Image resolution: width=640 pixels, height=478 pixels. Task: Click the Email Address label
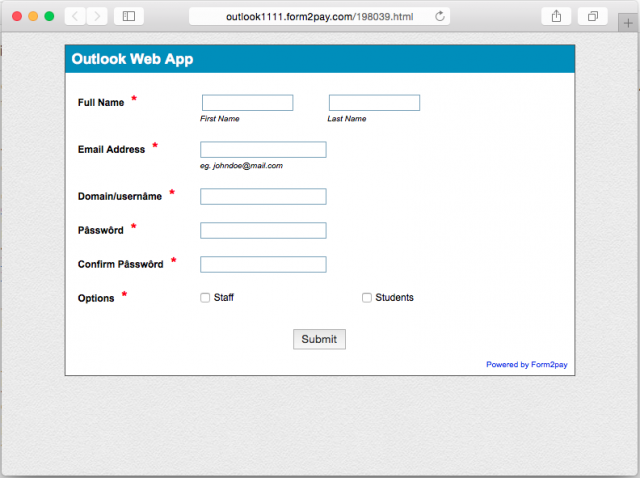pos(111,149)
